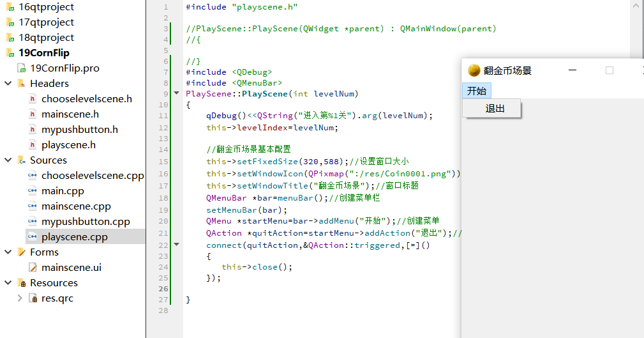This screenshot has height=338, width=644.
Task: Choose 退出 from the 开始 menu
Action: point(491,109)
